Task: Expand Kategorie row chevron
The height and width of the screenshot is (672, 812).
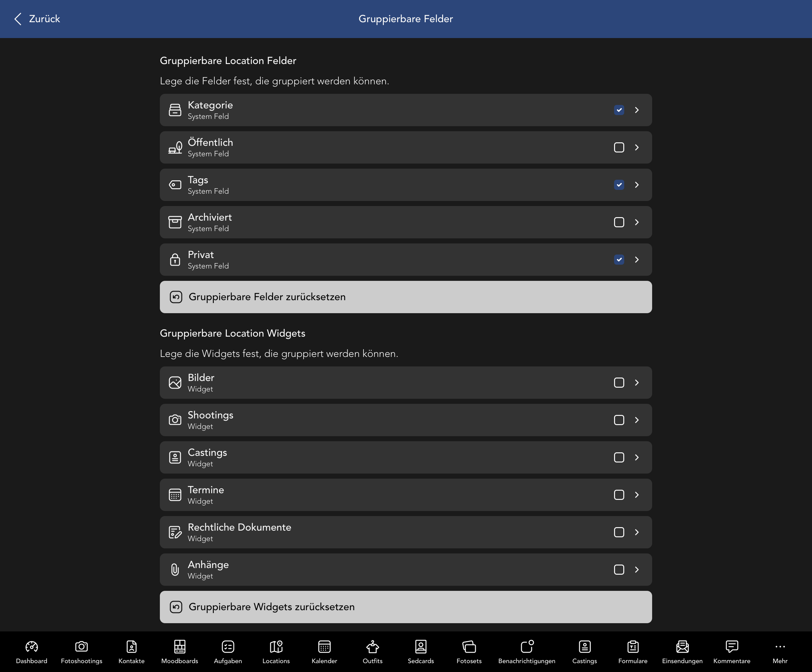Action: pos(637,110)
